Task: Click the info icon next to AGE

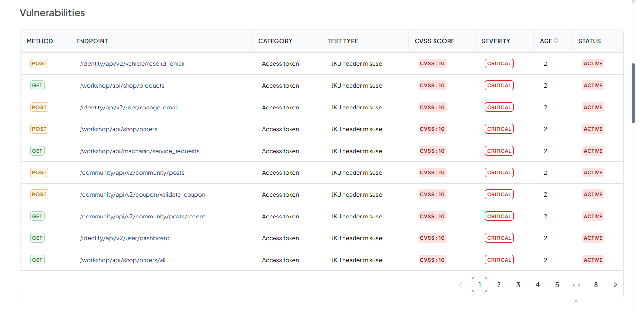Action: coord(556,41)
